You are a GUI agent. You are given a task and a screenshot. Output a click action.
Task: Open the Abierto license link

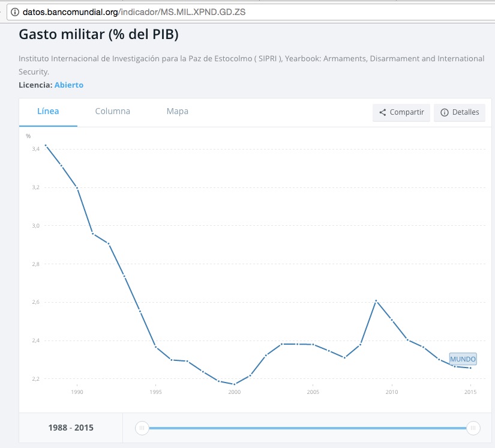click(69, 85)
